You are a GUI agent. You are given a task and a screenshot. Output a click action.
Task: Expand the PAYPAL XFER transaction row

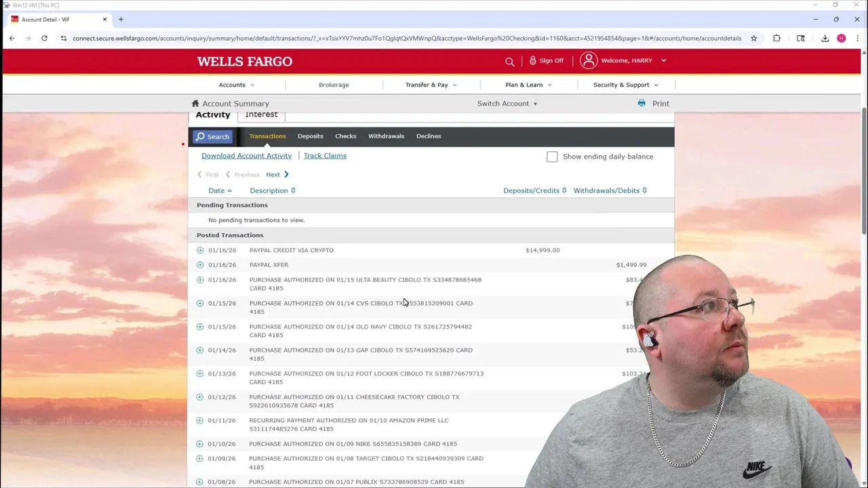click(200, 265)
